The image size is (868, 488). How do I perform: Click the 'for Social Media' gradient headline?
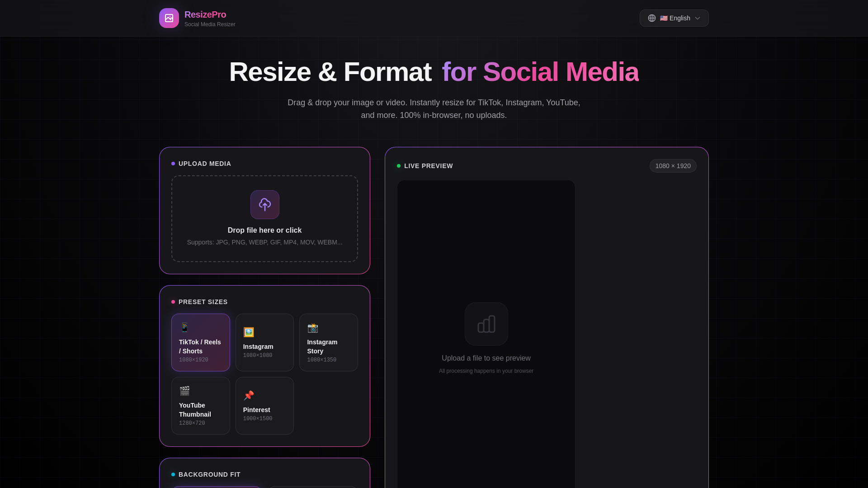pos(540,72)
